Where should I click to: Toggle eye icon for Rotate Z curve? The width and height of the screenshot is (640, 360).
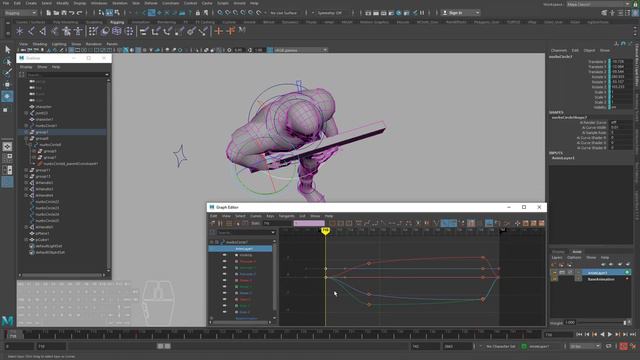[224, 293]
